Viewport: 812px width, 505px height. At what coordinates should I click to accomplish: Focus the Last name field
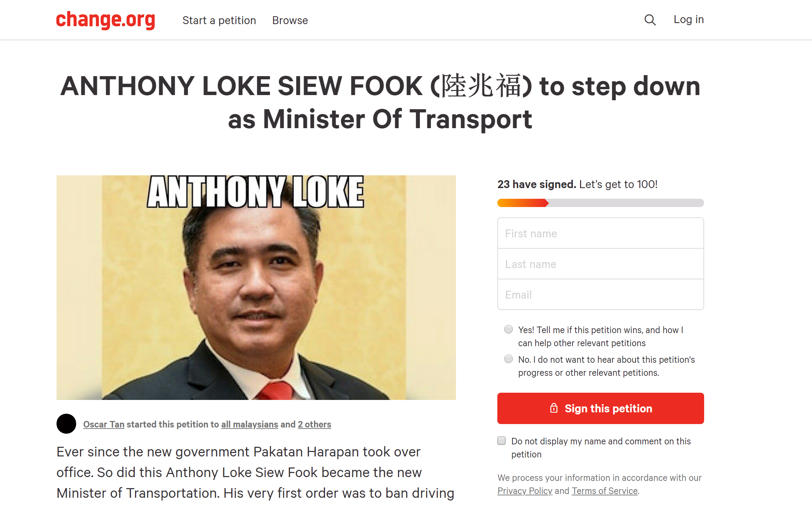point(600,264)
